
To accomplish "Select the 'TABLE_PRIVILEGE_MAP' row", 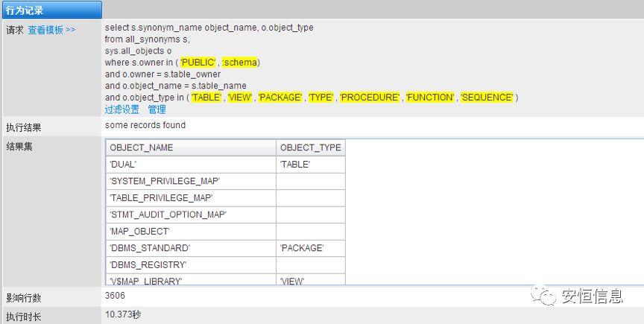I will coord(226,198).
